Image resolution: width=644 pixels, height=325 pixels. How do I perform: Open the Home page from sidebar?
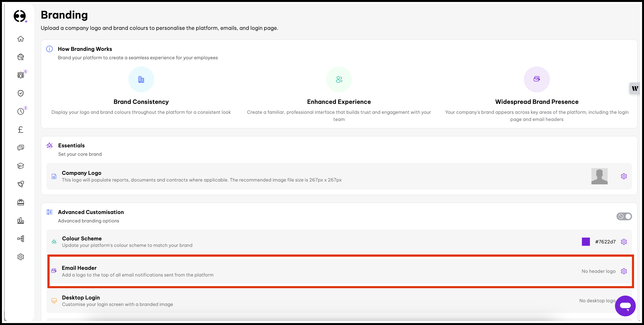coord(21,39)
